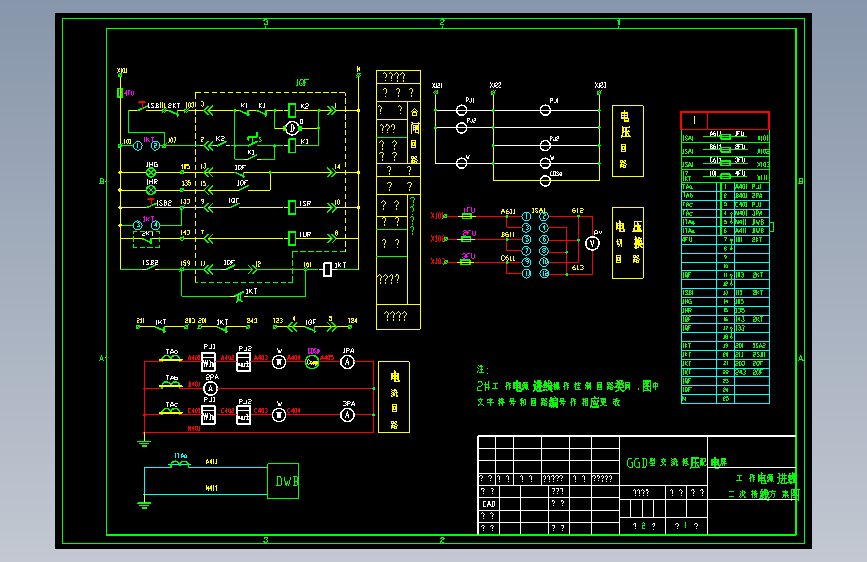867x562 pixels.
Task: Click the PJ1 circle between X121 and X122
Action: pos(461,110)
